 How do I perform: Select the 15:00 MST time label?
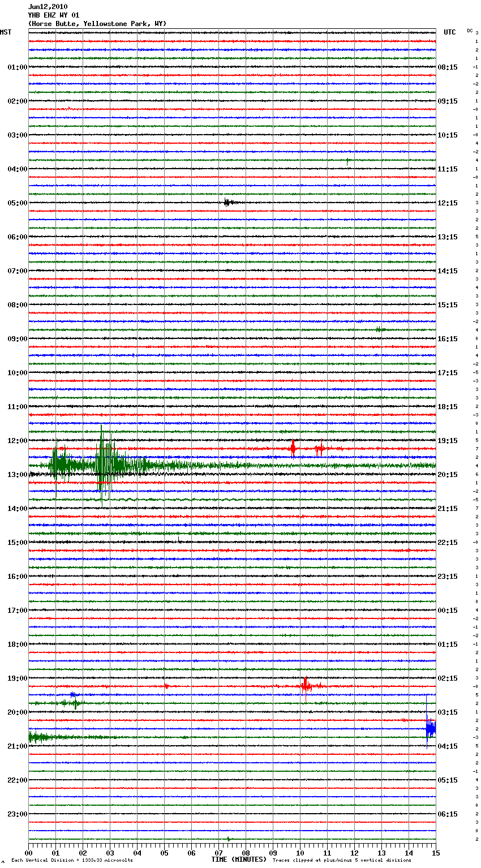(x=17, y=543)
